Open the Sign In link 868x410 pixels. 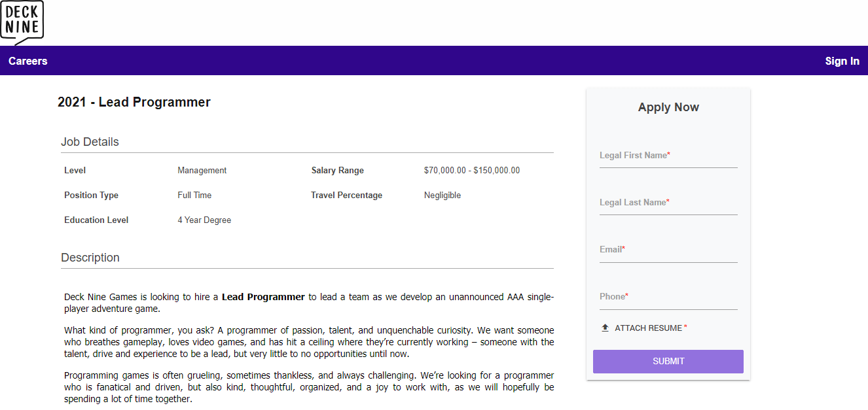pyautogui.click(x=842, y=61)
